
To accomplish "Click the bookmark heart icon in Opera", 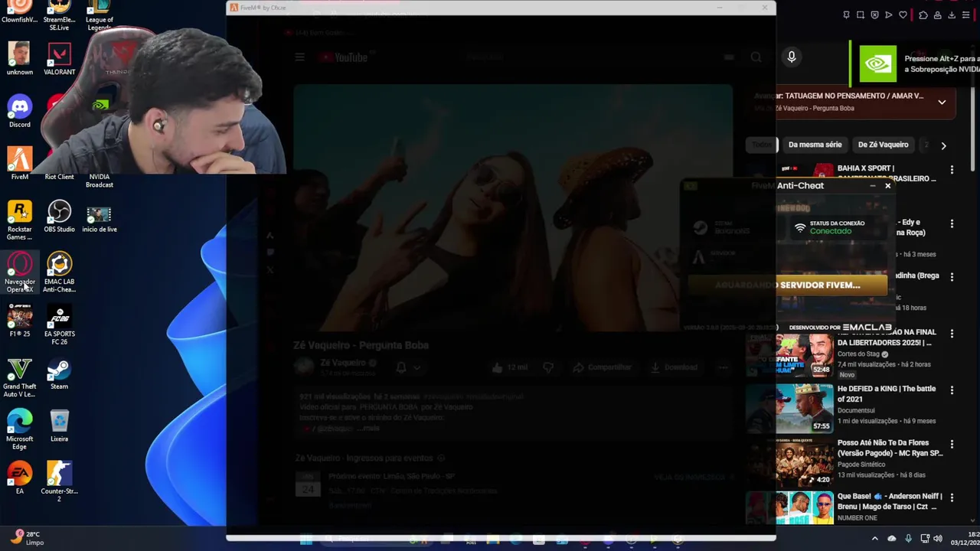I will 903,15.
